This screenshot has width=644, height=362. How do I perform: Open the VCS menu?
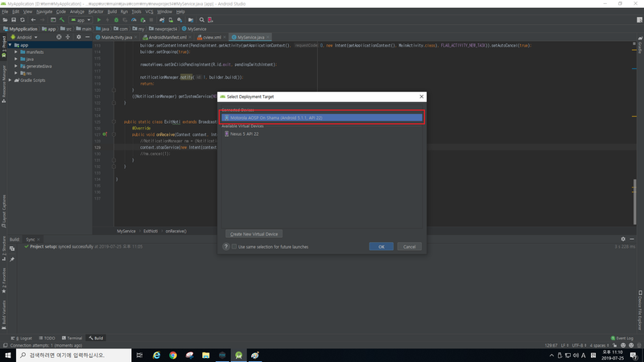tap(149, 11)
